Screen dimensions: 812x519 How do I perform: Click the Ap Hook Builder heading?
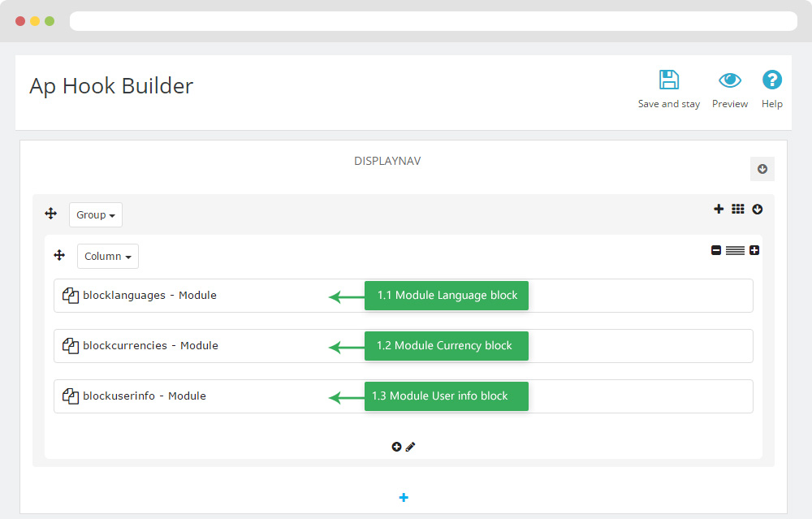111,86
